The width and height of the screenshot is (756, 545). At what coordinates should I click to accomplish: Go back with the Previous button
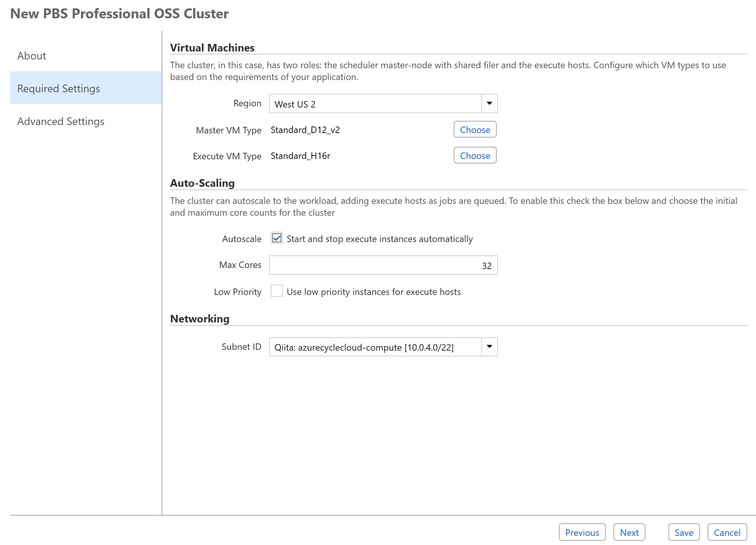tap(582, 532)
